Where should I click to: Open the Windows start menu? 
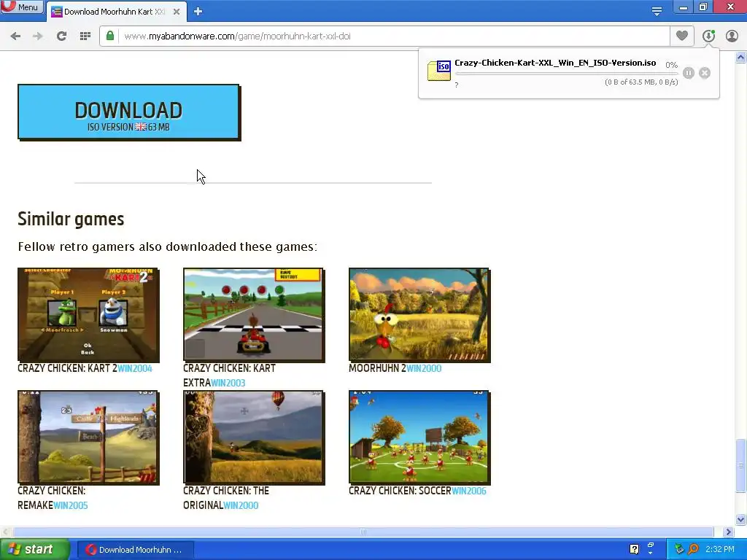pyautogui.click(x=34, y=550)
